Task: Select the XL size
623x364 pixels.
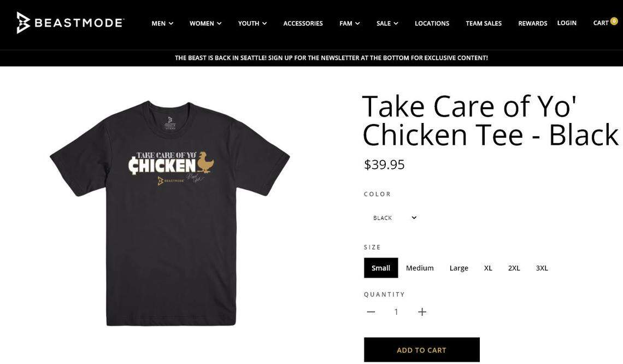Action: (488, 268)
